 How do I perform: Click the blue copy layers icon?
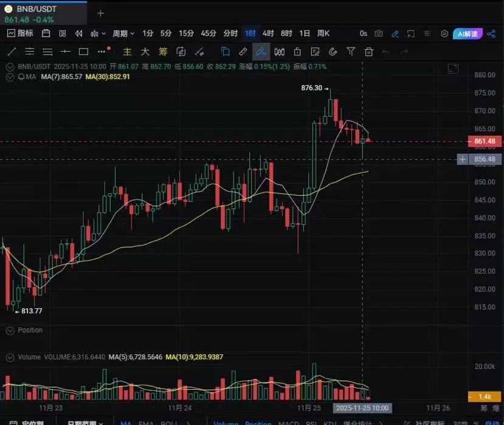pos(226,52)
